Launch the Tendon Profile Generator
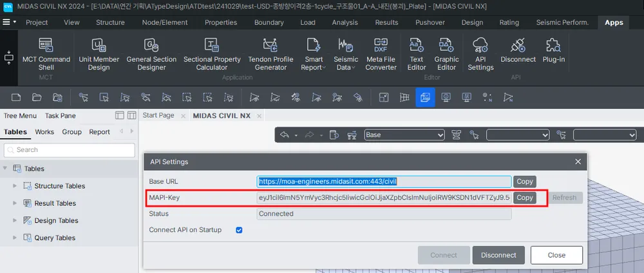The image size is (644, 273). tap(270, 54)
